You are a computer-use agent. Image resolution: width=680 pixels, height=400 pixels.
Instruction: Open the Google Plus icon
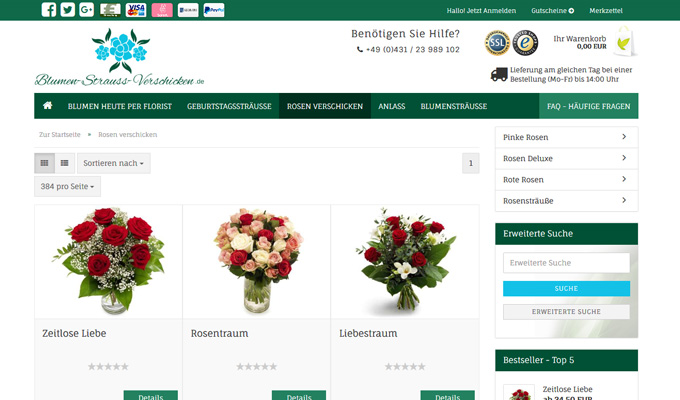[86, 10]
